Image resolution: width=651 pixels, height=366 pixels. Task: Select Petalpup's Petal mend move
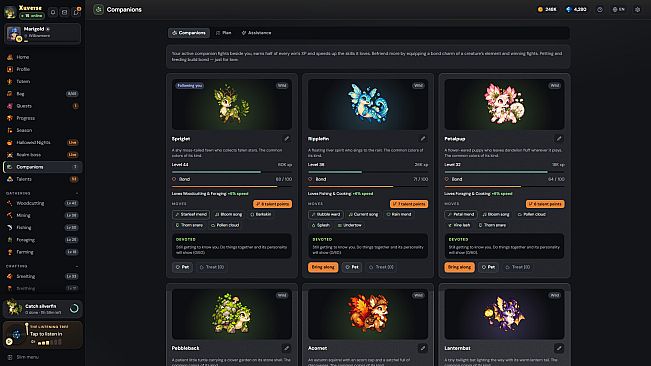click(461, 215)
